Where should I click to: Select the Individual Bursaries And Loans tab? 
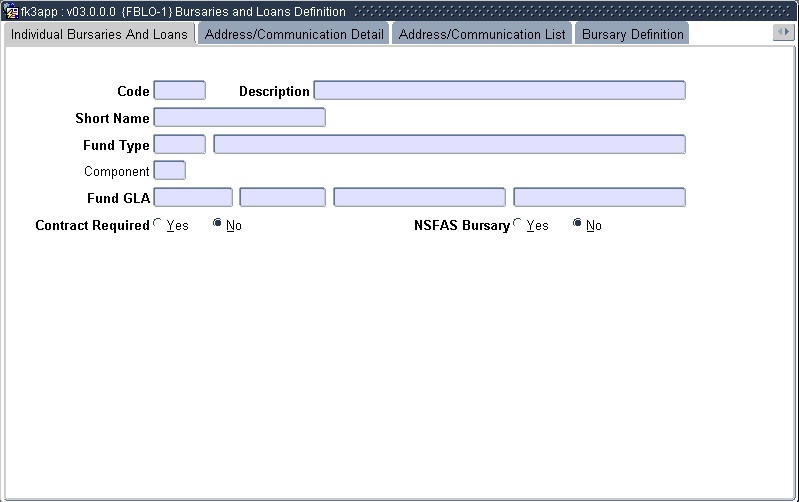point(99,34)
